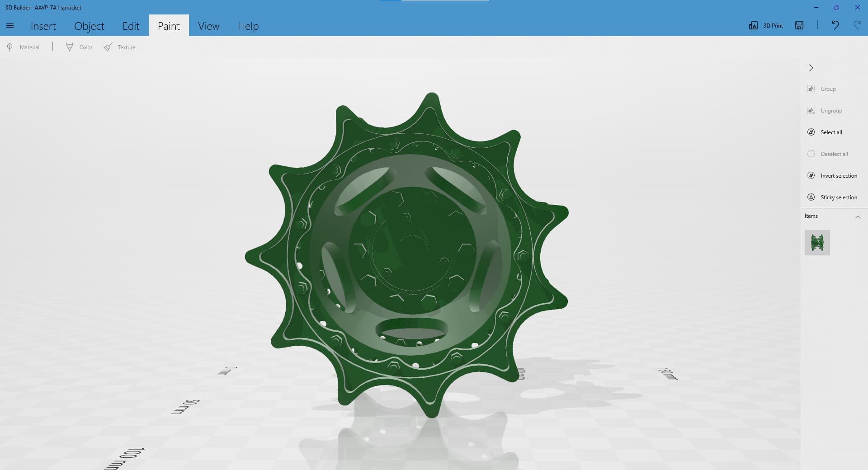Viewport: 868px width, 470px height.
Task: Save the model with the disk icon
Action: coord(799,26)
